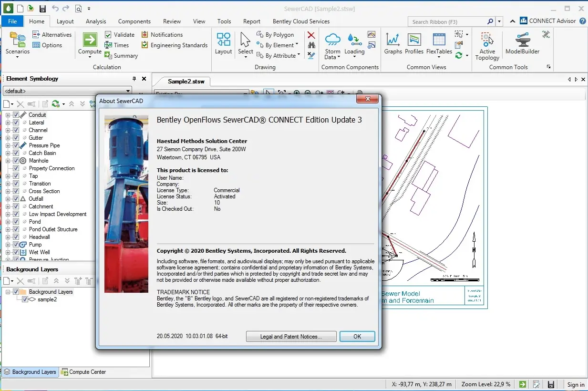Toggle the Pressure Pipe checkbox
The height and width of the screenshot is (391, 588).
(x=16, y=145)
